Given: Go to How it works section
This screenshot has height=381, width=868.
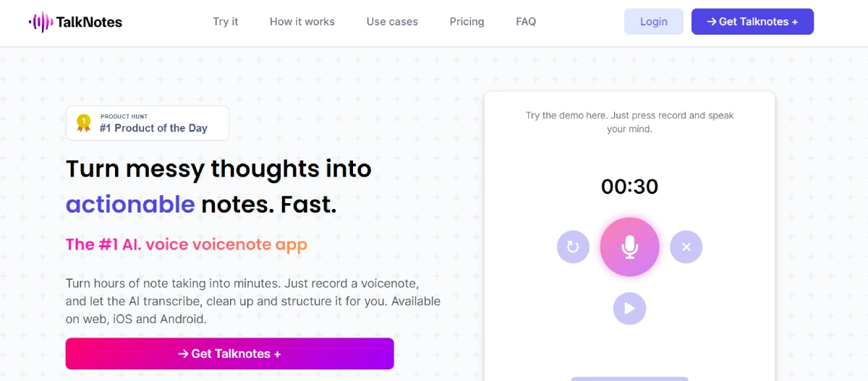Looking at the screenshot, I should click(302, 22).
